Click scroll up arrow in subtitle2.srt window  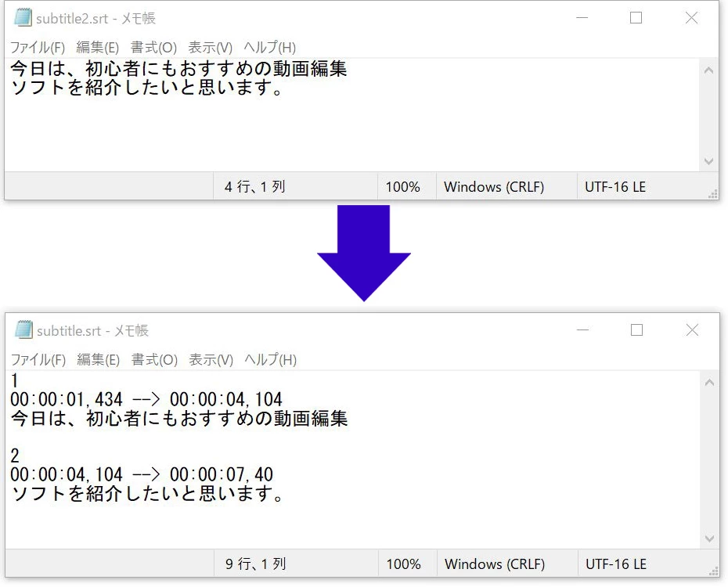[x=708, y=70]
